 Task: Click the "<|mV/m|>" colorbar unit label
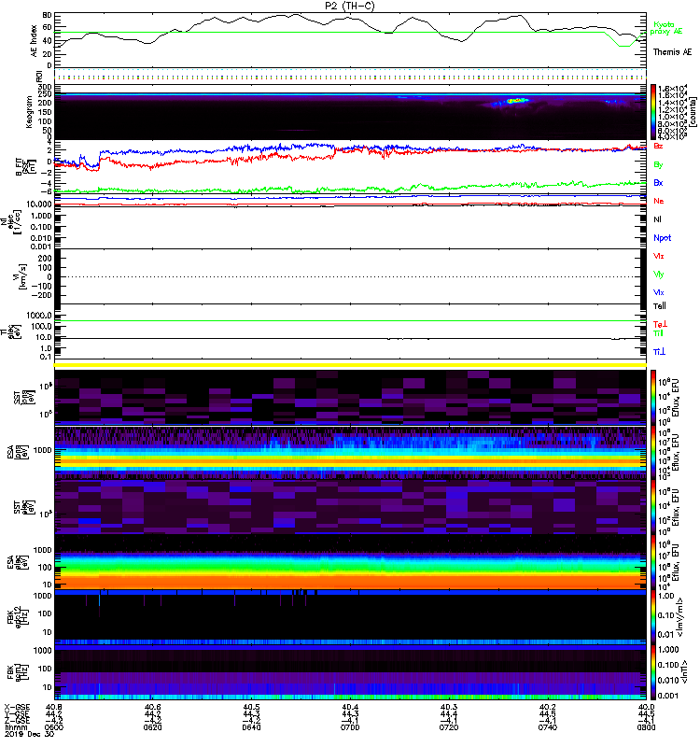tap(679, 617)
